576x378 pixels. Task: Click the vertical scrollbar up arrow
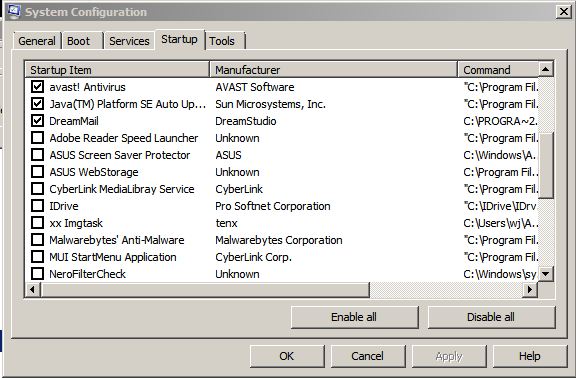[x=546, y=69]
